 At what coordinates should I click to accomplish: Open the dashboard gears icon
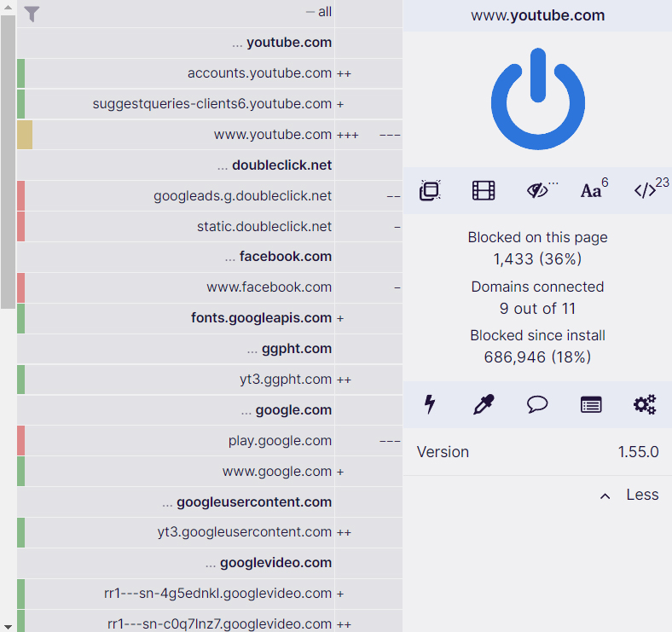[645, 404]
